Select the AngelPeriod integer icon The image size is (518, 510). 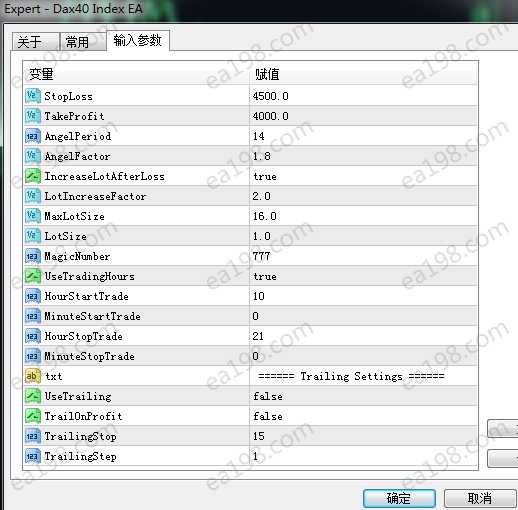[x=33, y=136]
